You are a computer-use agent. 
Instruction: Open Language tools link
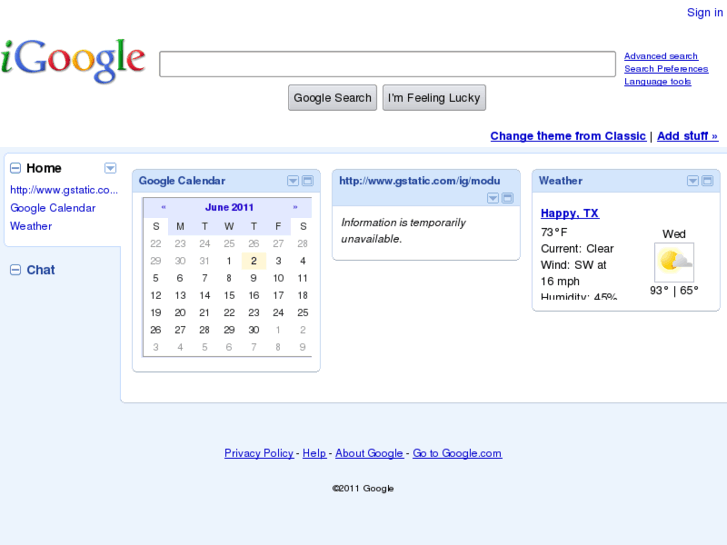tap(657, 82)
